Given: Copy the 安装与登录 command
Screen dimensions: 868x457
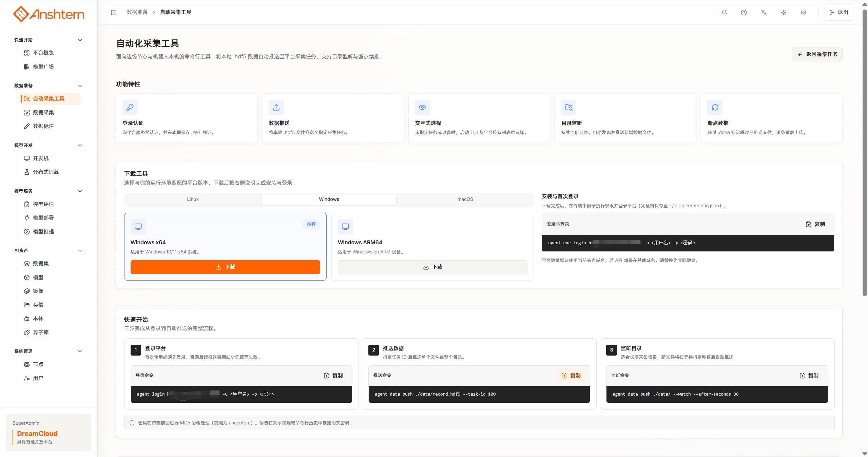Looking at the screenshot, I should click(815, 224).
